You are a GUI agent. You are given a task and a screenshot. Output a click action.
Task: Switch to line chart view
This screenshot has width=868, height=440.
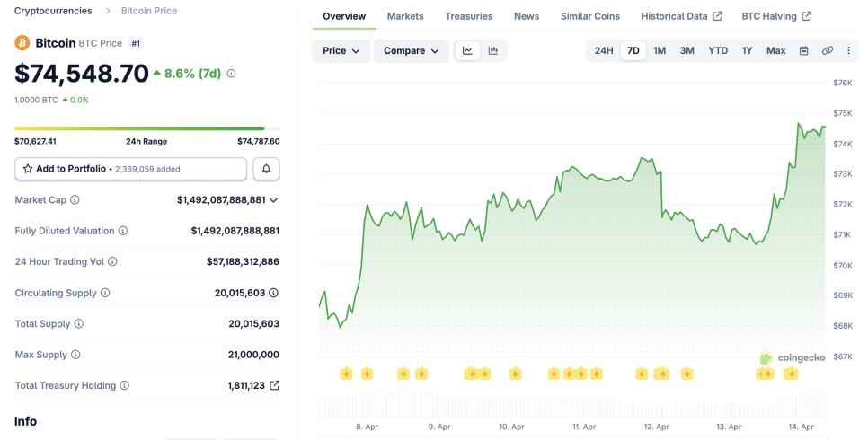pyautogui.click(x=467, y=51)
